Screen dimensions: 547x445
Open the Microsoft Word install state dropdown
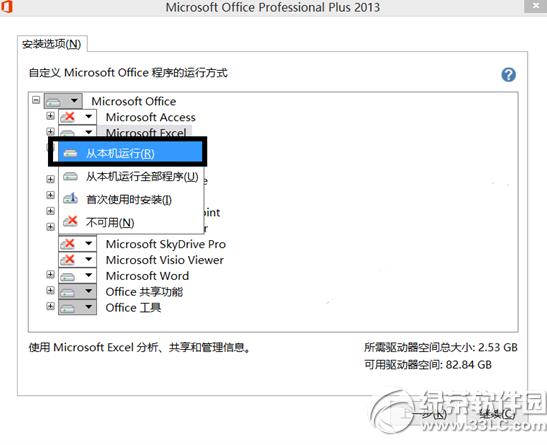[77, 276]
